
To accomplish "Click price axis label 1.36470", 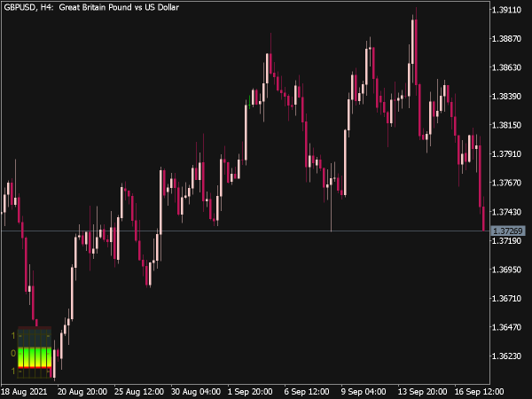I will pyautogui.click(x=506, y=327).
